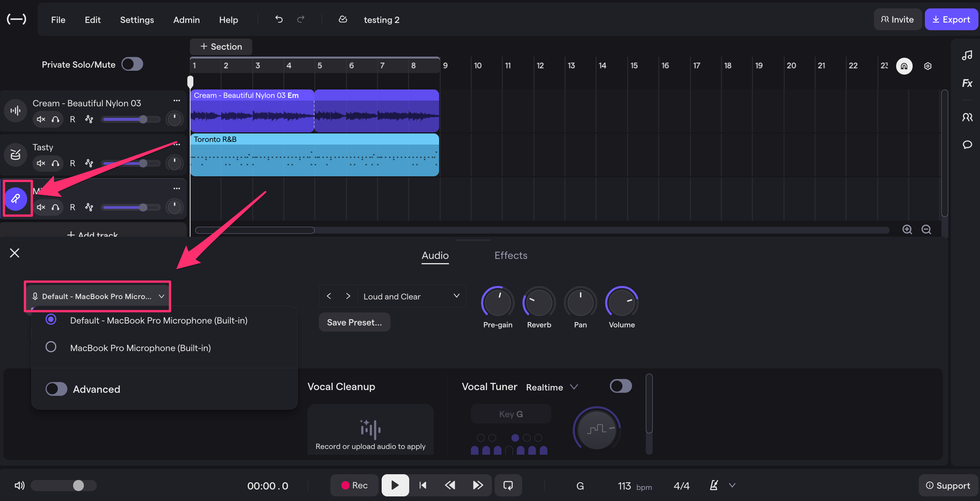
Task: Open the Settings menu
Action: pos(137,20)
